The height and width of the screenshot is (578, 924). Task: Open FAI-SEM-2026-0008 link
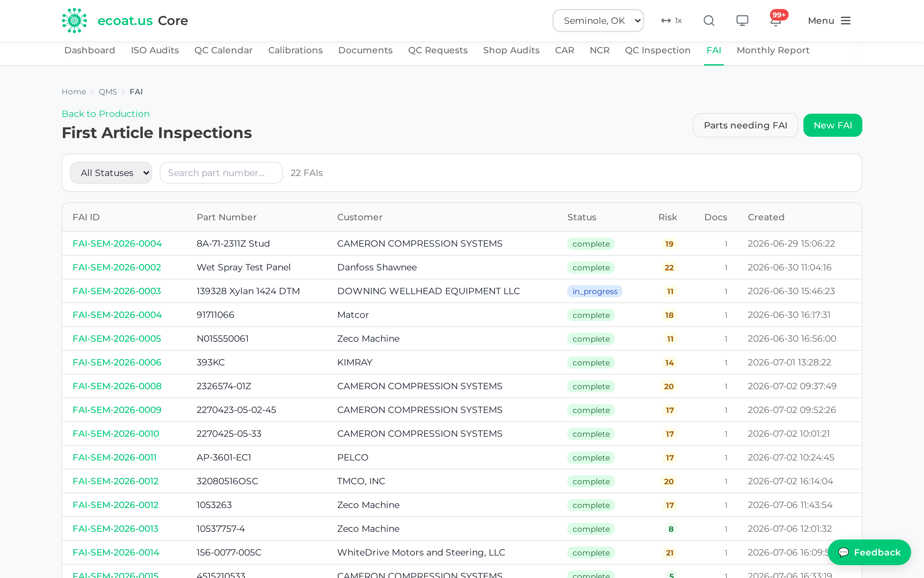[x=117, y=386]
